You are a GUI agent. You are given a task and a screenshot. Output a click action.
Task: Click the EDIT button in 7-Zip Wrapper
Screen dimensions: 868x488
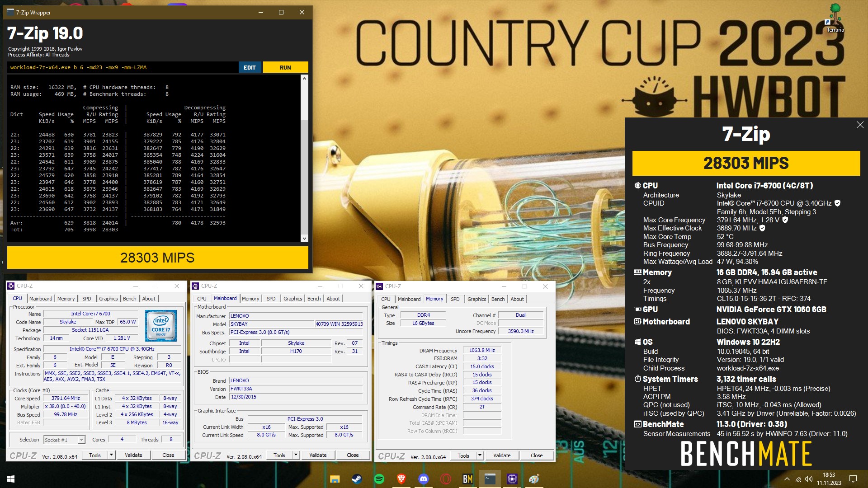pyautogui.click(x=250, y=67)
